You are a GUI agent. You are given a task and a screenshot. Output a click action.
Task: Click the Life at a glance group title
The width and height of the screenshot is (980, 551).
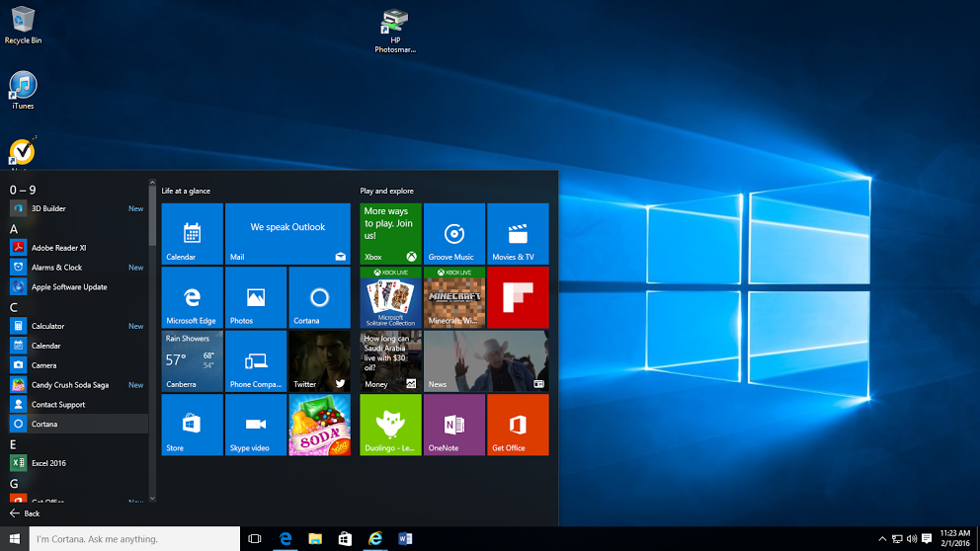pyautogui.click(x=186, y=192)
